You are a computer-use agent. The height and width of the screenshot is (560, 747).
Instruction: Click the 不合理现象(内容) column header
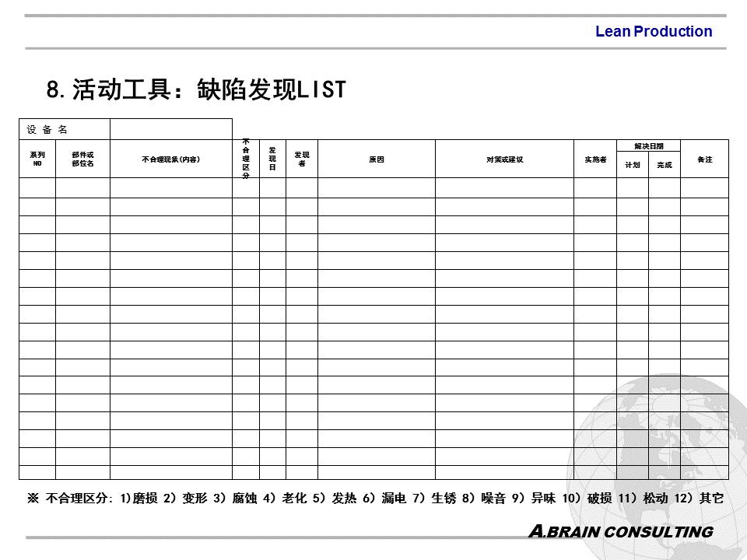click(x=170, y=159)
